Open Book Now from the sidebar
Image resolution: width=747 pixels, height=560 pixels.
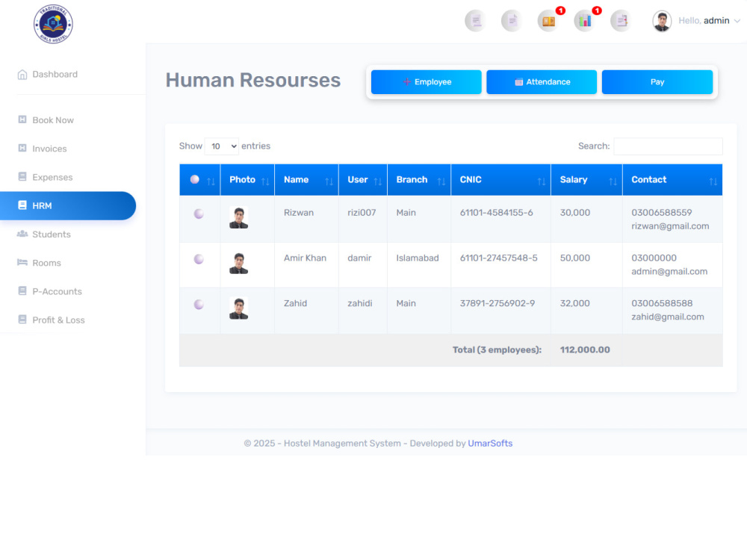point(53,120)
